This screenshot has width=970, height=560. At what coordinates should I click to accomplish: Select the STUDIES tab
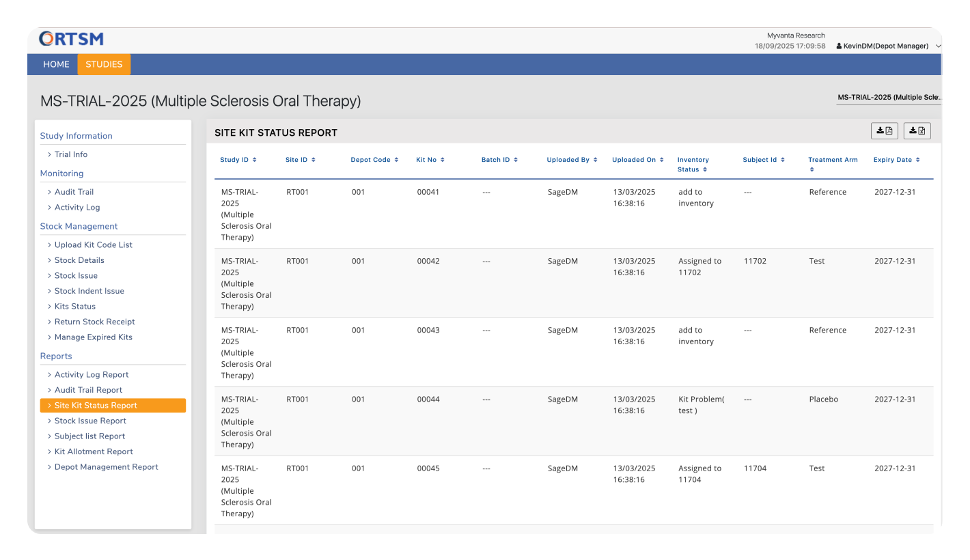pos(104,64)
